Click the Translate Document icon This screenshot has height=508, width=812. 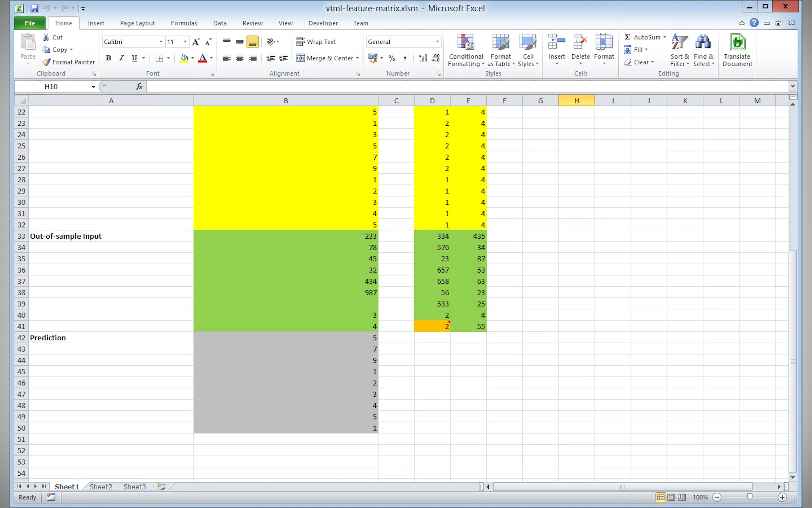click(x=737, y=43)
